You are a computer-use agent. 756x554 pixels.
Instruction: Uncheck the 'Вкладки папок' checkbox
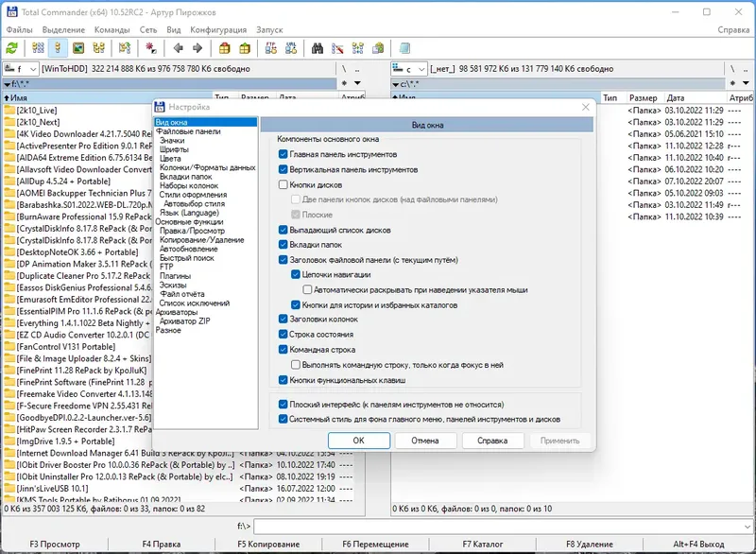283,245
